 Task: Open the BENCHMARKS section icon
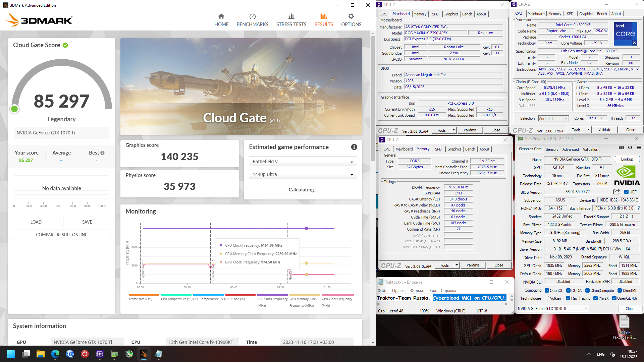pos(253,16)
